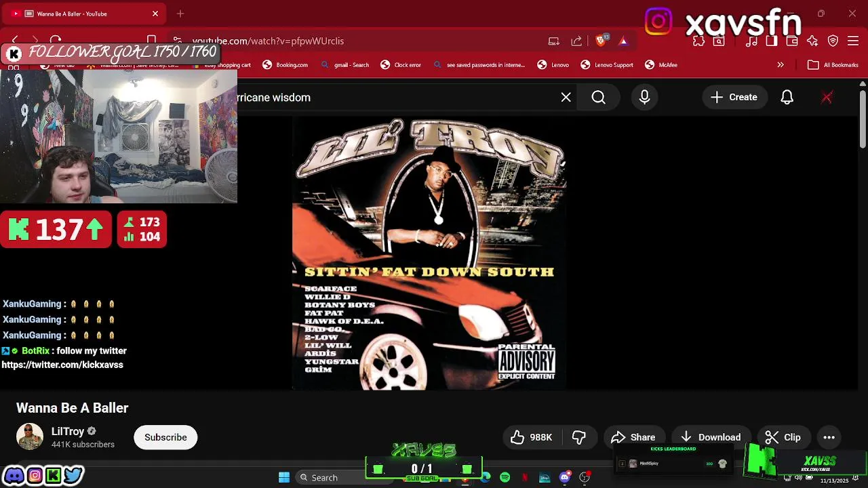Click the Lil' Troy album video player
Screen dimensions: 868x488
[x=429, y=253]
